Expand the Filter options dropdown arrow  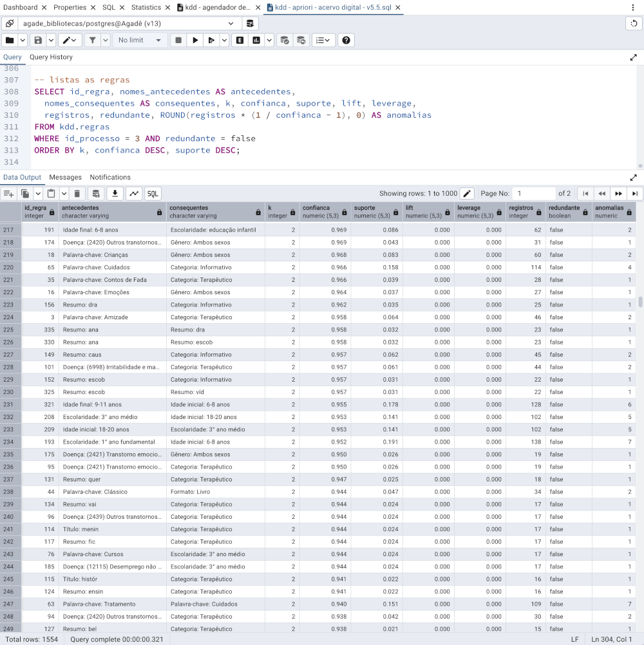pos(106,40)
